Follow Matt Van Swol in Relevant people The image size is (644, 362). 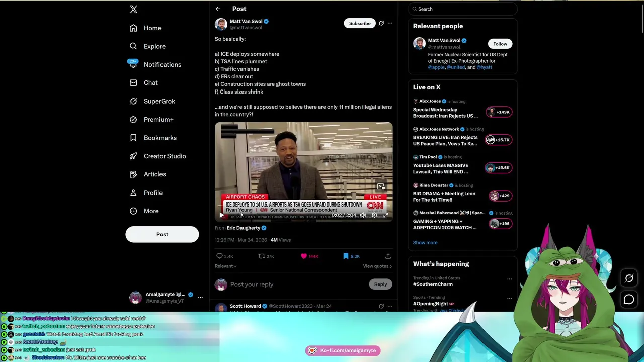pyautogui.click(x=500, y=44)
